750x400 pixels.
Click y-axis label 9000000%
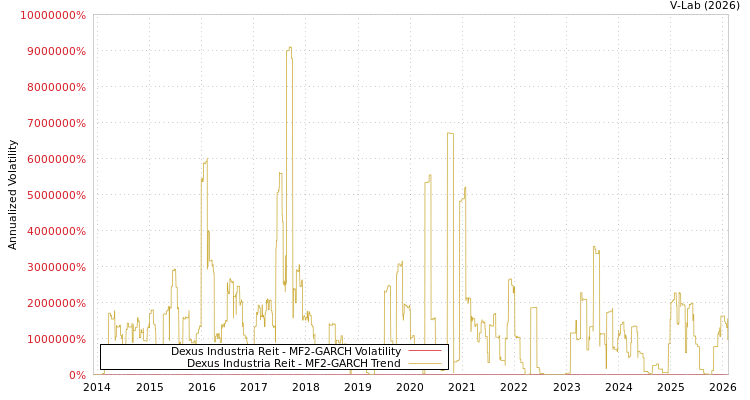[56, 51]
